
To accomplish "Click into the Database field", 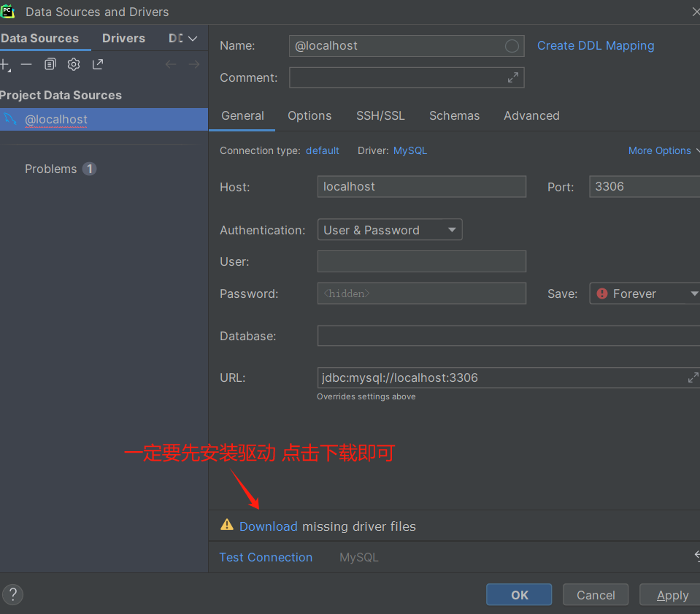I will tap(509, 336).
